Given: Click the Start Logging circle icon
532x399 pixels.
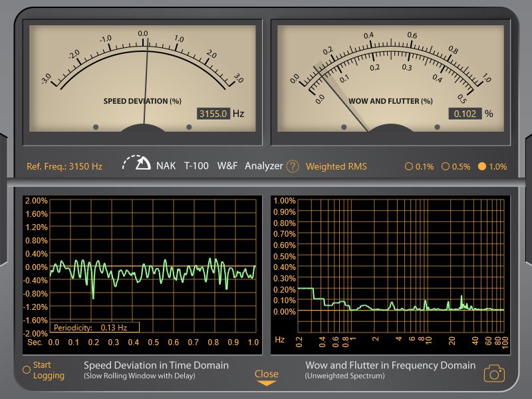Looking at the screenshot, I should point(27,370).
